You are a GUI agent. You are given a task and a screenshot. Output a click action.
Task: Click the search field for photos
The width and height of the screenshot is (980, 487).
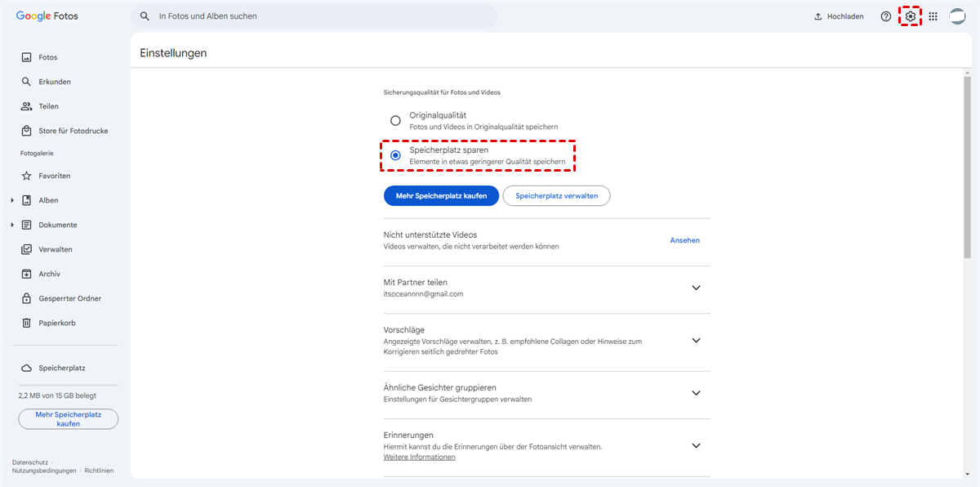pos(318,16)
